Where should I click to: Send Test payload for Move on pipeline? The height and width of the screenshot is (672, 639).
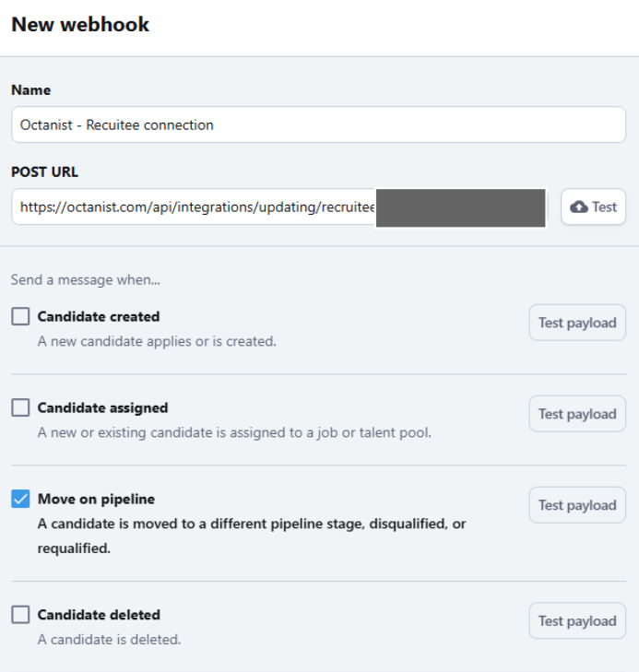point(577,505)
